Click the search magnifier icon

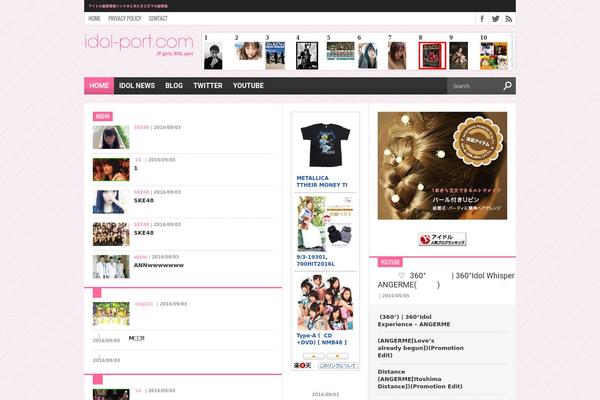click(x=507, y=86)
